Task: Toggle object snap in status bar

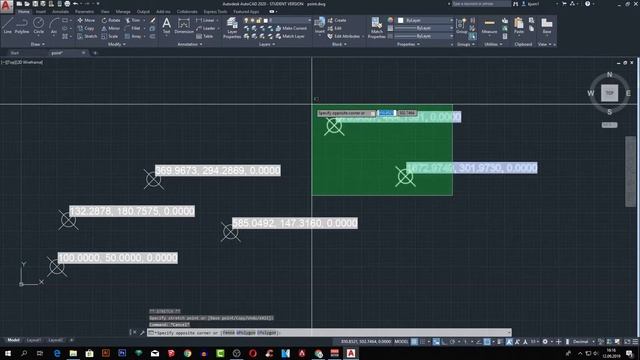Action: [x=487, y=342]
